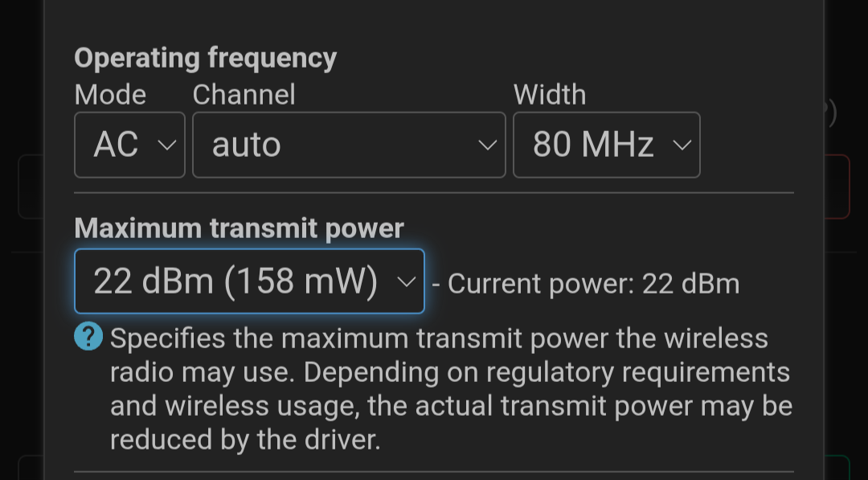Click the Maximum transmit power heading
The image size is (868, 480).
[x=240, y=228]
